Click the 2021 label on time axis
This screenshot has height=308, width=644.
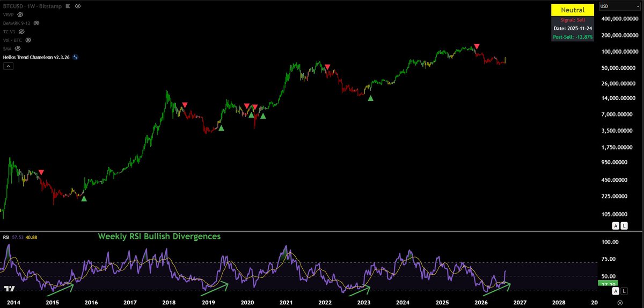click(x=286, y=303)
